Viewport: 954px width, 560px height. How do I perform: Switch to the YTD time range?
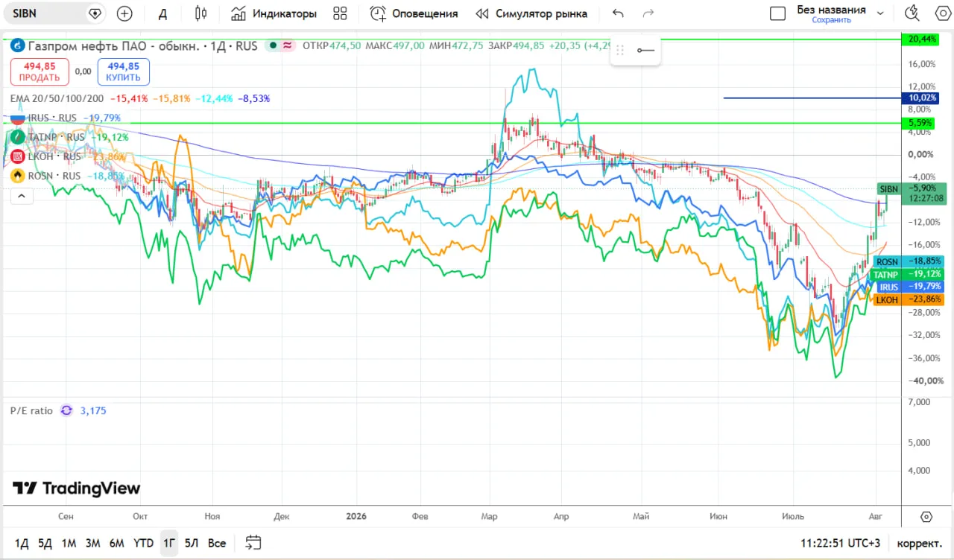click(143, 543)
